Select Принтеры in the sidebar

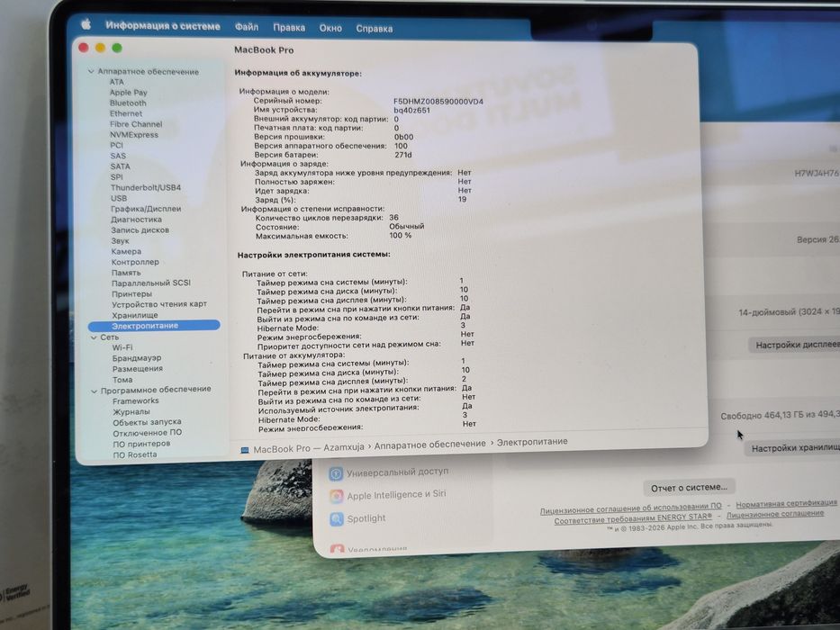tap(131, 293)
